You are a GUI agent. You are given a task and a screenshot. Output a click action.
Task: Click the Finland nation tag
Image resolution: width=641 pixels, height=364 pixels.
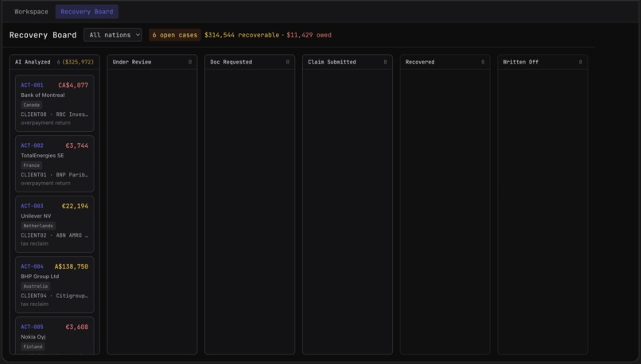[x=33, y=347]
